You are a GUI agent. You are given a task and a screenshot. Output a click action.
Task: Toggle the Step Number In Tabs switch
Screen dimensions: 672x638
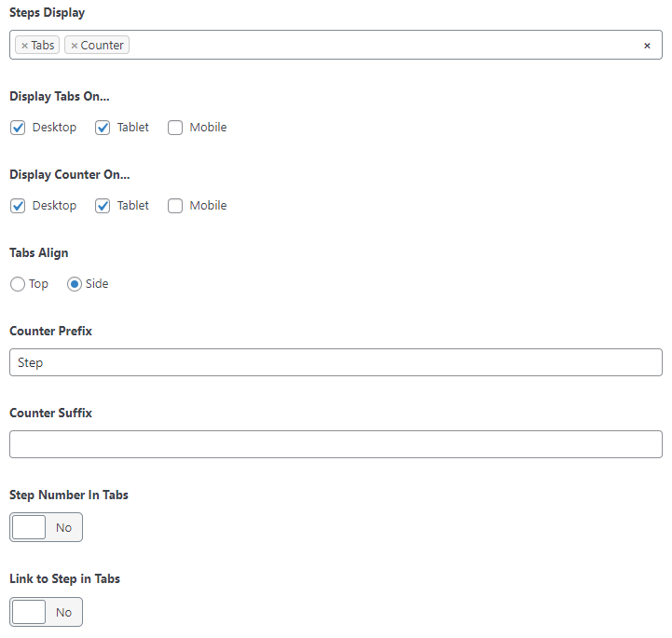pos(46,527)
